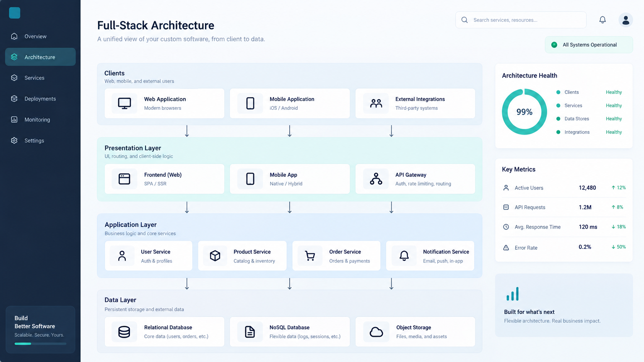The height and width of the screenshot is (362, 644).
Task: Click the 12,480 active users value
Action: point(587,188)
